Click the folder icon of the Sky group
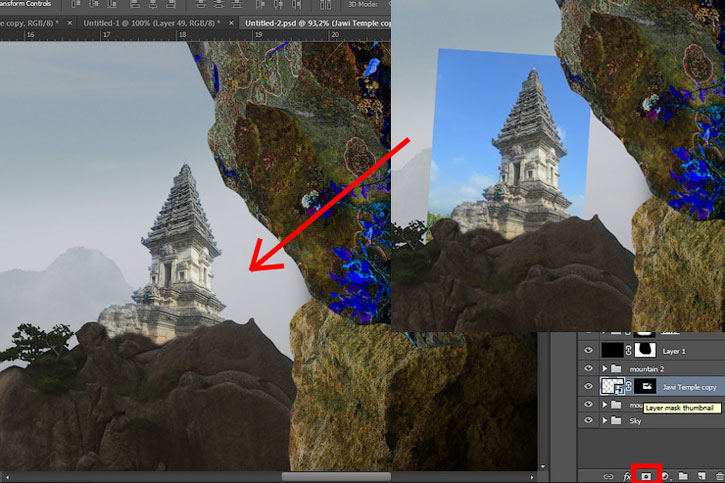The height and width of the screenshot is (483, 725). pyautogui.click(x=616, y=420)
